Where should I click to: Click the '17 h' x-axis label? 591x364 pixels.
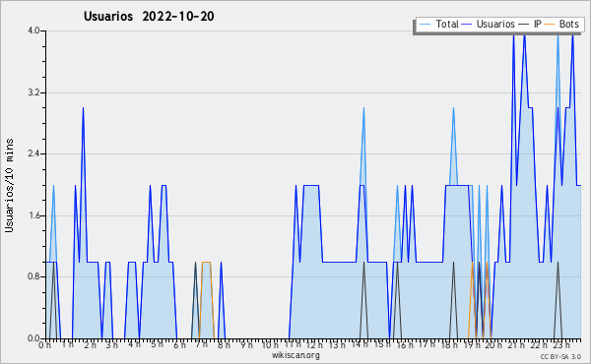[x=427, y=344]
